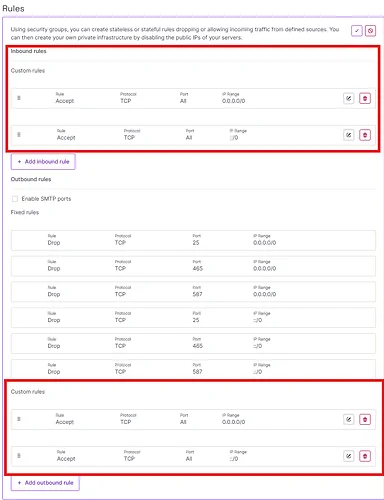384x500 pixels.
Task: Enable SMTP ports checkbox
Action: click(15, 199)
